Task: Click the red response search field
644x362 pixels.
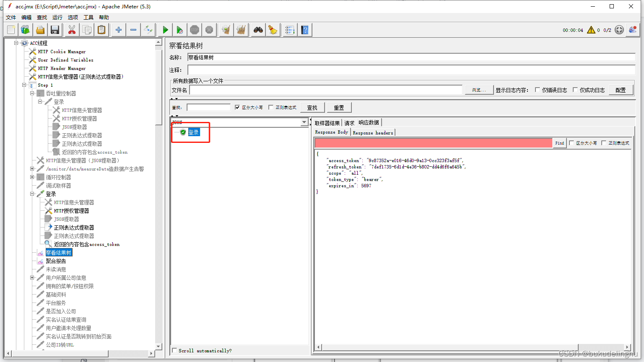Action: (434, 143)
